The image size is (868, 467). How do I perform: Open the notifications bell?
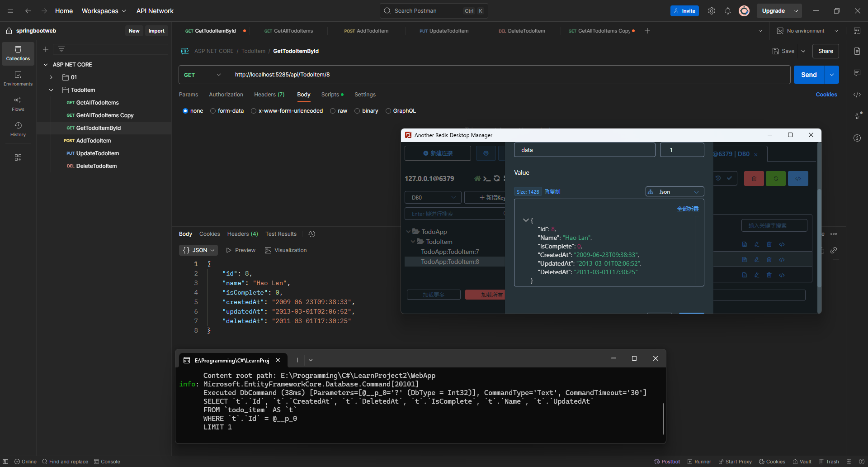(x=727, y=11)
